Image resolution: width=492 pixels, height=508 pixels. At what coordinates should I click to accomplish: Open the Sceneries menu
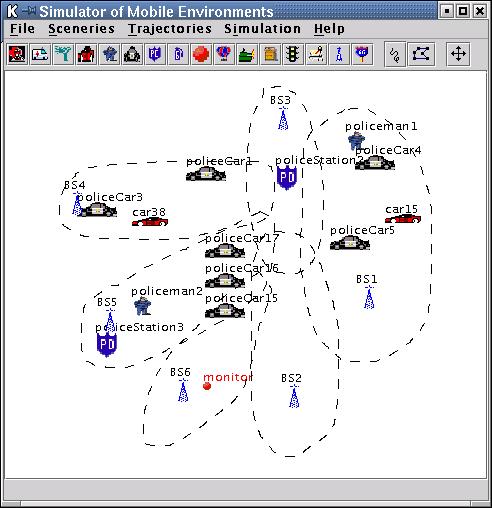(x=81, y=29)
